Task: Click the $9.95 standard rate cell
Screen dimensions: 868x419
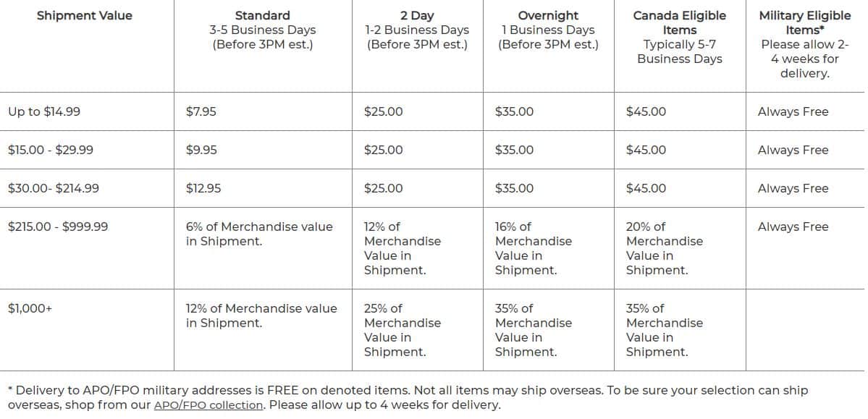Action: 201,150
